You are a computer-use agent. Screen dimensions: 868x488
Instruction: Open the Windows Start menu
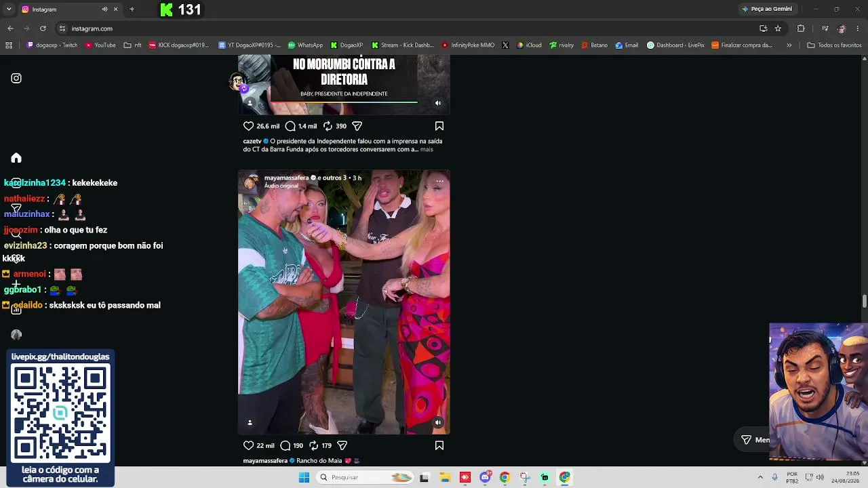pos(304,477)
